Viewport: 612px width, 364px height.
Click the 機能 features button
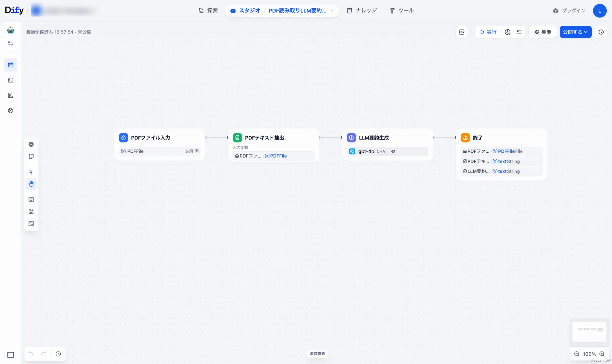click(543, 32)
